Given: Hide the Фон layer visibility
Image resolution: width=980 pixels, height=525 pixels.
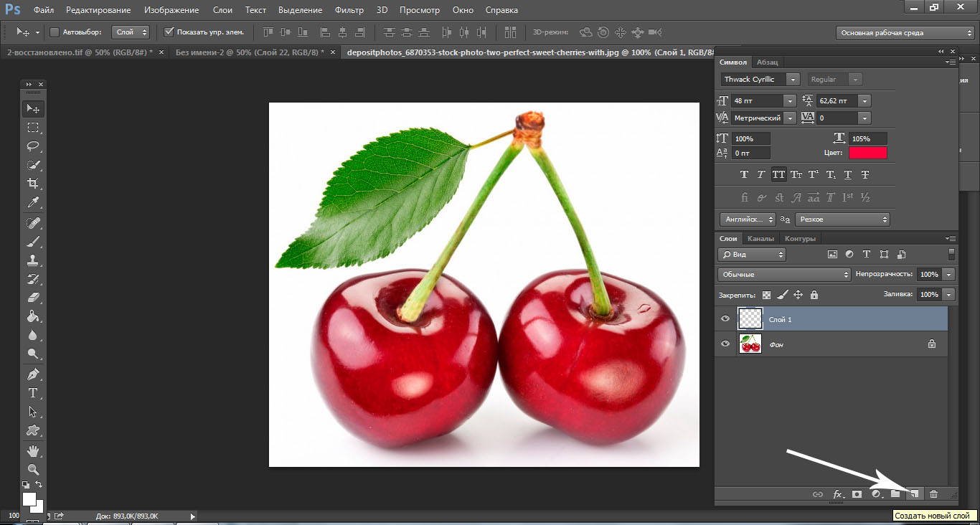Looking at the screenshot, I should pos(725,344).
